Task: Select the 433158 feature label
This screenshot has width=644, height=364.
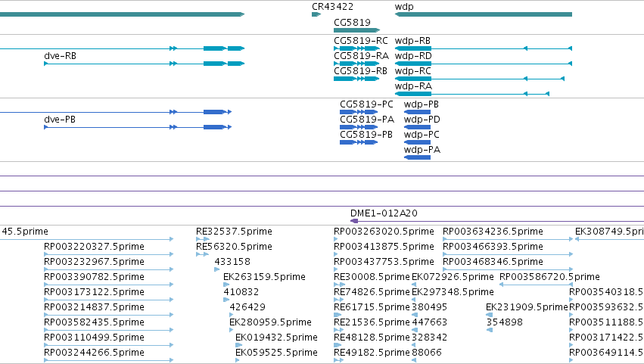Action: [x=232, y=262]
